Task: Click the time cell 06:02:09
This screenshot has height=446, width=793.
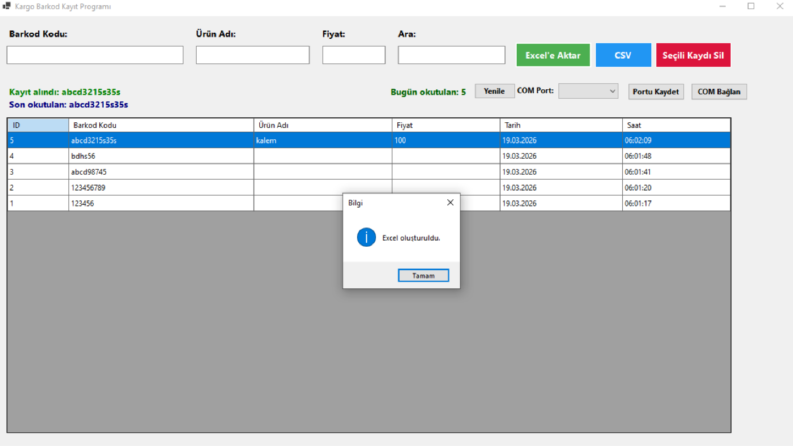Action: click(x=677, y=140)
